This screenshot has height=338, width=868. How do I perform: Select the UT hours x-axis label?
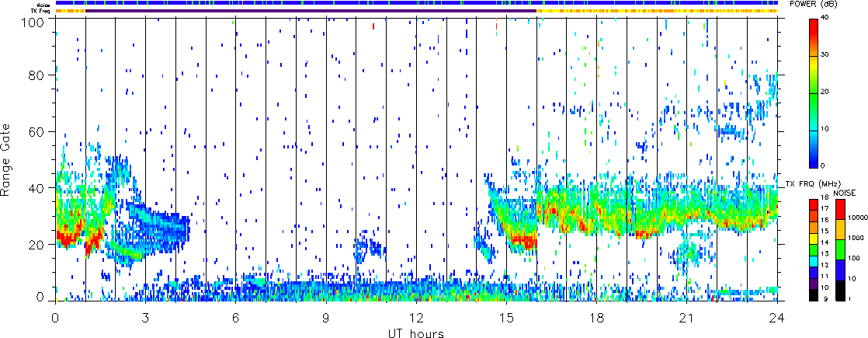[417, 333]
